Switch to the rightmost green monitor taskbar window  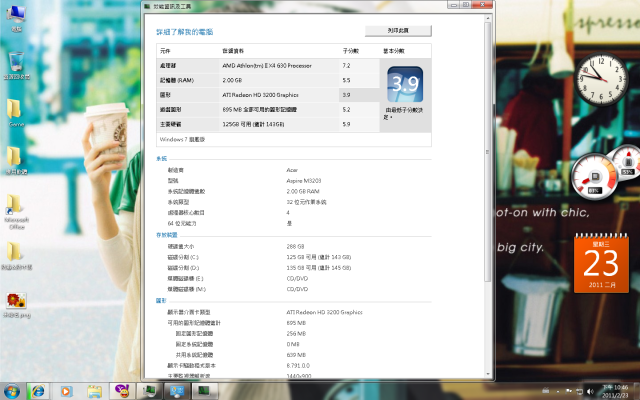tap(204, 391)
